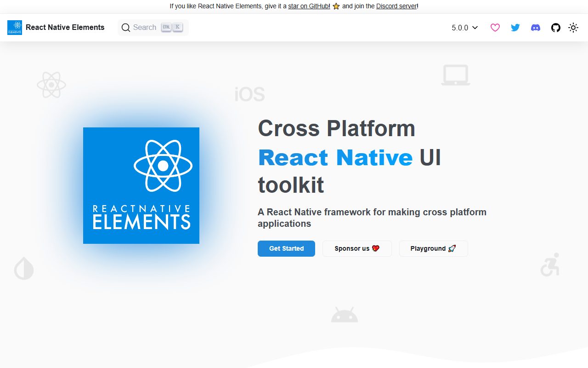Follow the 'star on GitHub' banner link

click(x=309, y=6)
